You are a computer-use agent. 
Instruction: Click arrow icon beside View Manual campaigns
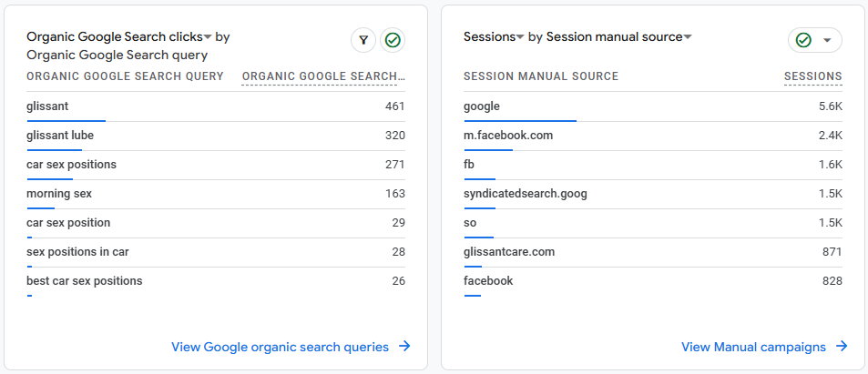click(x=842, y=347)
